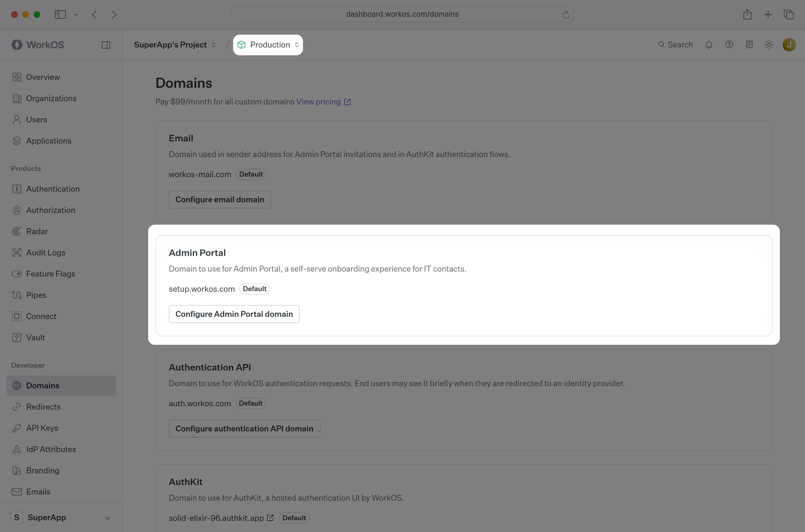805x532 pixels.
Task: Click the WorkOS logo
Action: (x=38, y=45)
